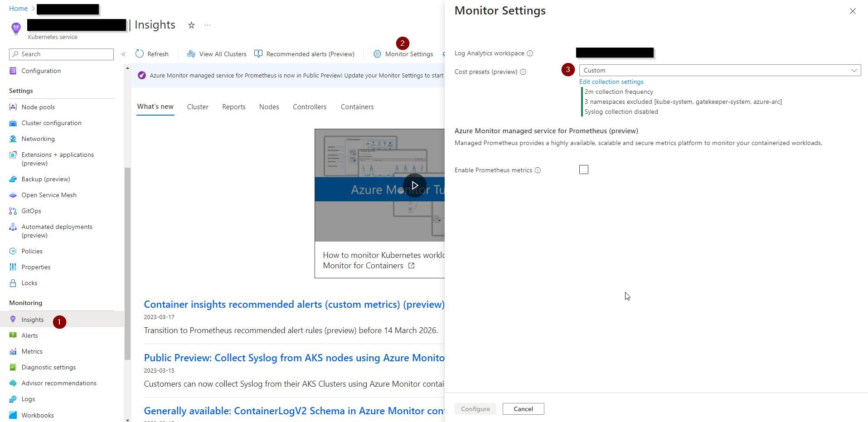Click the Alerts bell icon
Viewport: 868px width, 422px height.
(x=13, y=335)
